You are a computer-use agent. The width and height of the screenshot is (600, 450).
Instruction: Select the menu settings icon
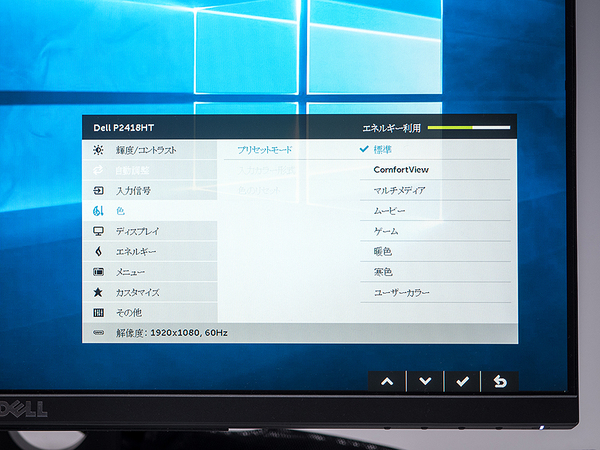[x=98, y=272]
